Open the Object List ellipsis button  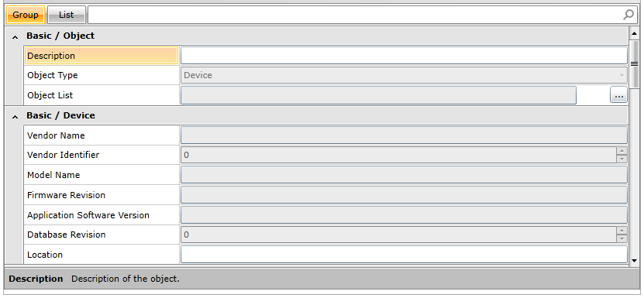point(618,95)
